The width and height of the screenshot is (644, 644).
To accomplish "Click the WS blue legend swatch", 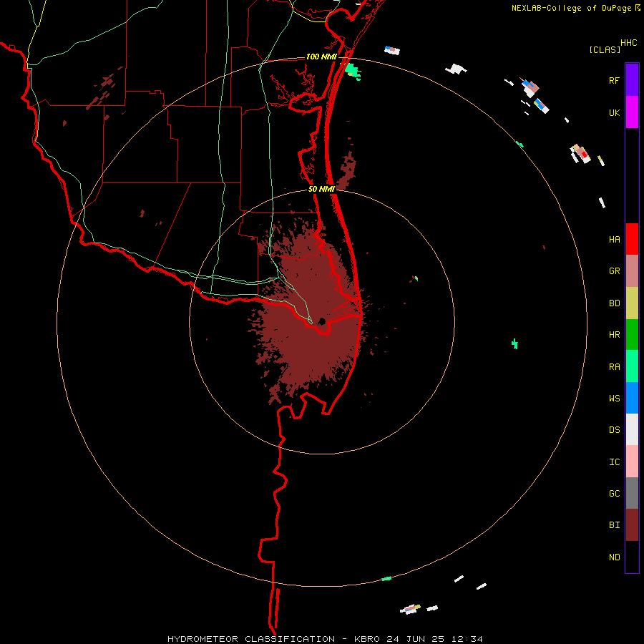I will pyautogui.click(x=632, y=398).
